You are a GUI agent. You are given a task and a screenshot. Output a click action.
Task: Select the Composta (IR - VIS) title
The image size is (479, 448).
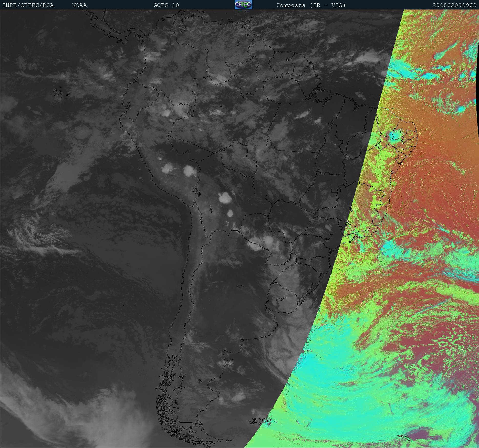(x=311, y=5)
